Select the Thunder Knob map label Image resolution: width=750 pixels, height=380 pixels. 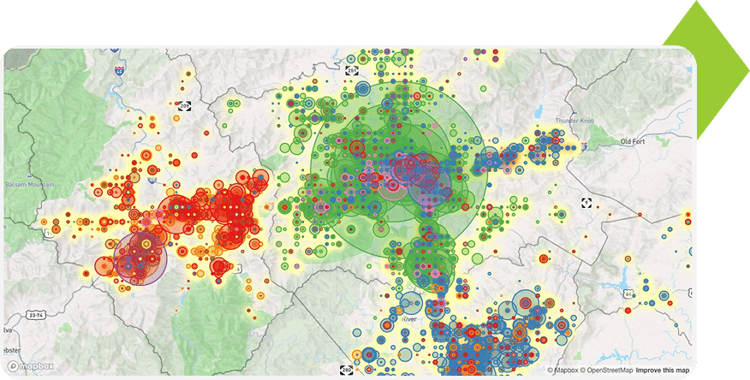574,121
